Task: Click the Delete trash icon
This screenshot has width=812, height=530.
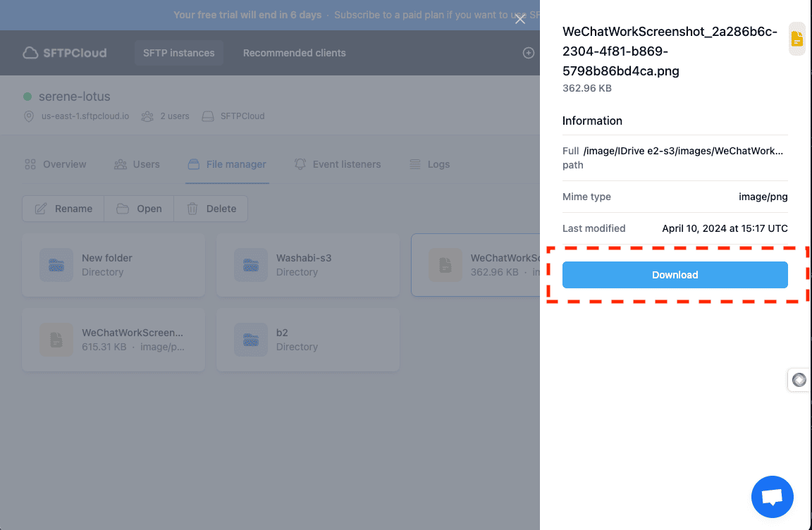Action: pyautogui.click(x=192, y=209)
